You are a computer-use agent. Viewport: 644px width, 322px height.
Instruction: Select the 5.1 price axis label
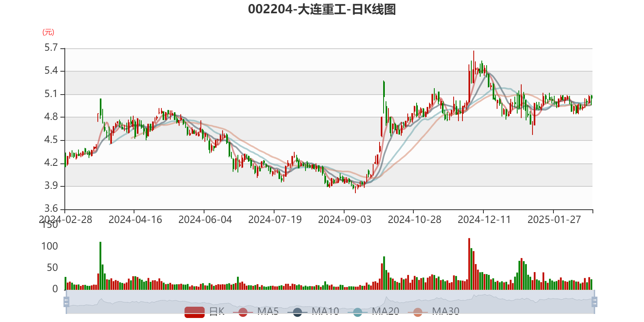(51, 94)
